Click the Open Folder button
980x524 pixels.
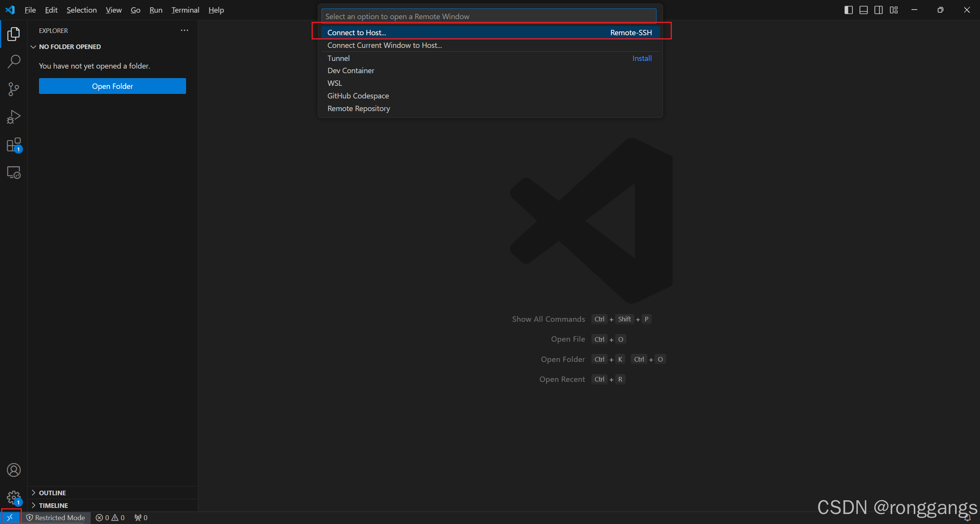(112, 86)
